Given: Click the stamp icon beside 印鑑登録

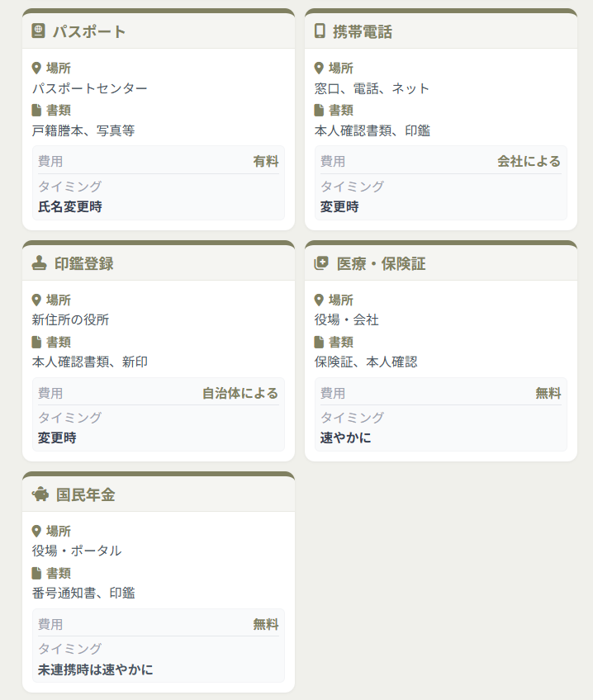Looking at the screenshot, I should coord(39,263).
